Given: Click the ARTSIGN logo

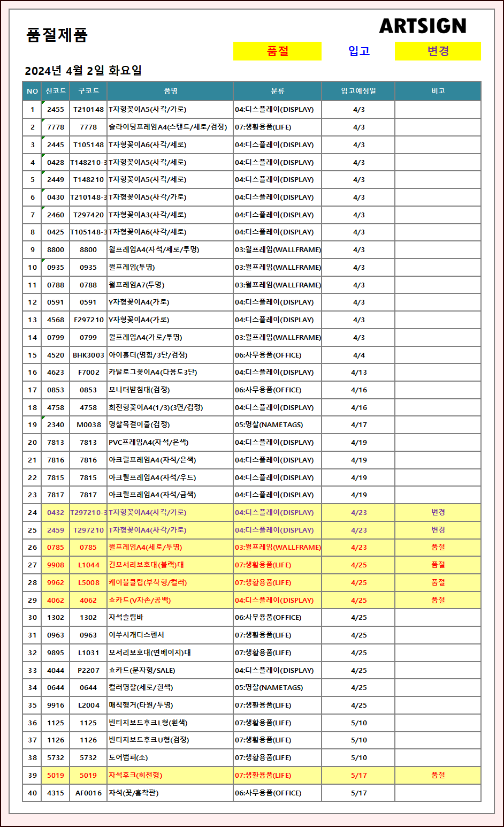Looking at the screenshot, I should (422, 26).
